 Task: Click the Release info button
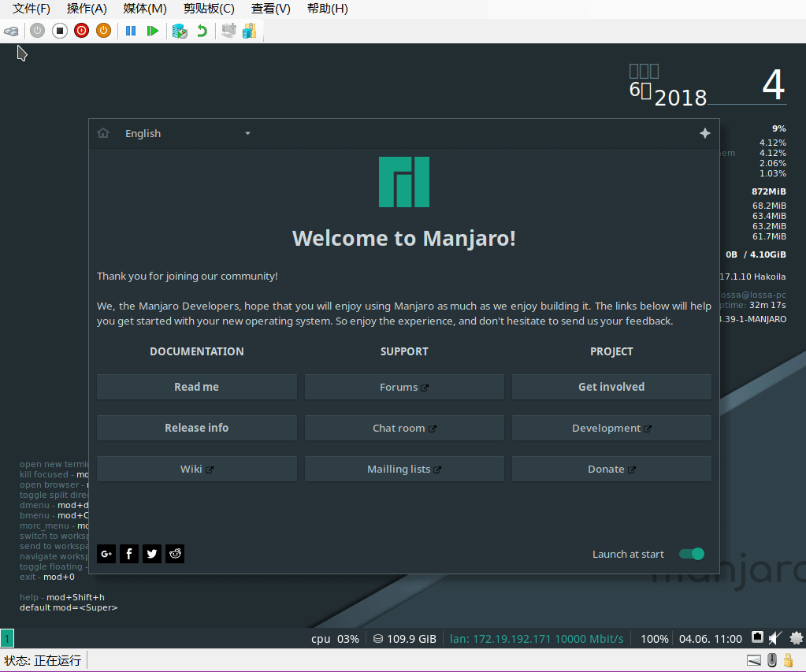click(197, 428)
